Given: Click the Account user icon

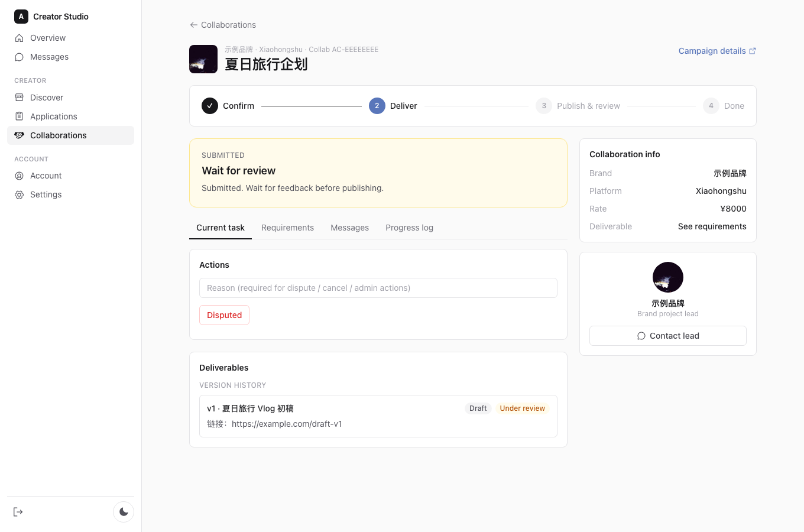Looking at the screenshot, I should (19, 176).
